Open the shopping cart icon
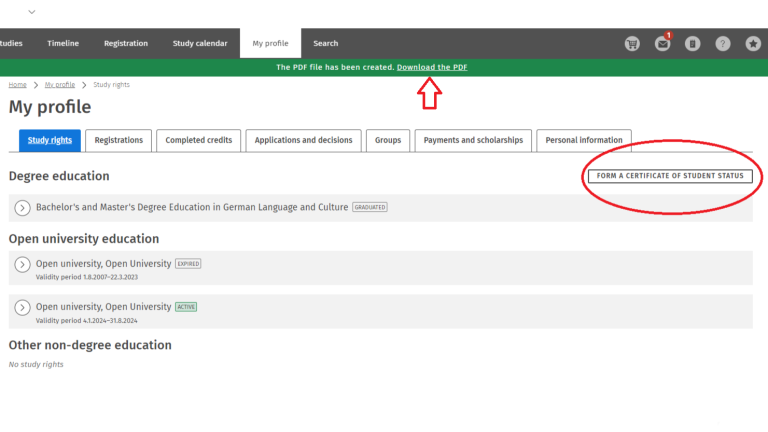 click(632, 44)
